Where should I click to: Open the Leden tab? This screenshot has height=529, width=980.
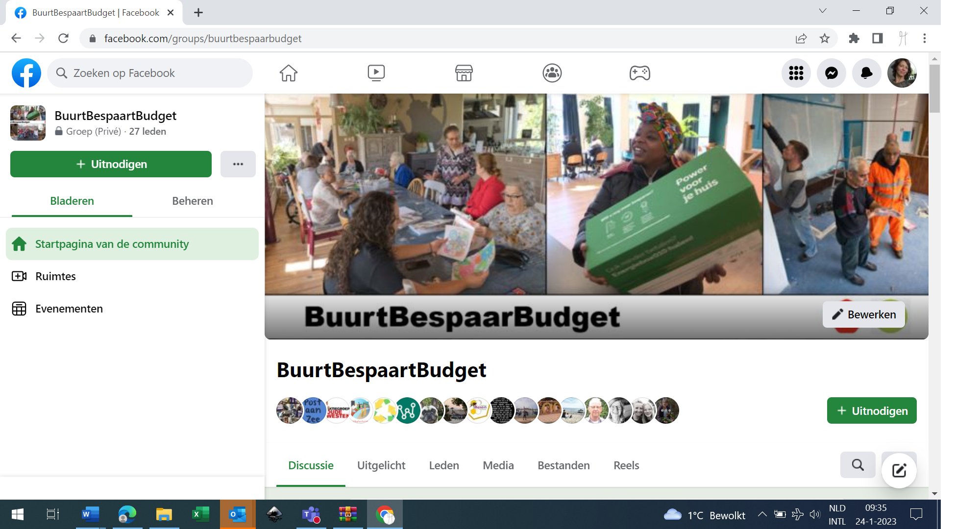pos(444,465)
